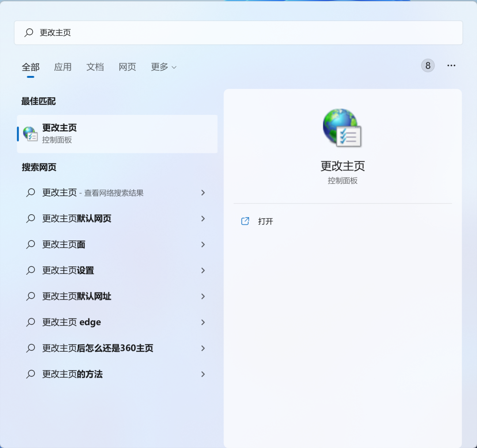The height and width of the screenshot is (448, 477).
Task: Open the ellipsis more-options menu
Action: coord(451,65)
